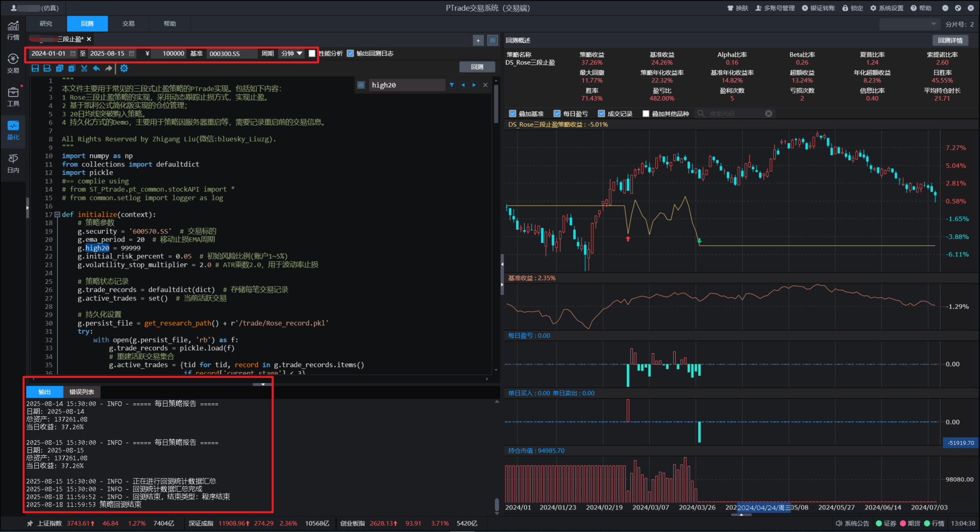Screen dimensions: 980x532
Task: Click the undo arrow icon
Action: tap(96, 68)
